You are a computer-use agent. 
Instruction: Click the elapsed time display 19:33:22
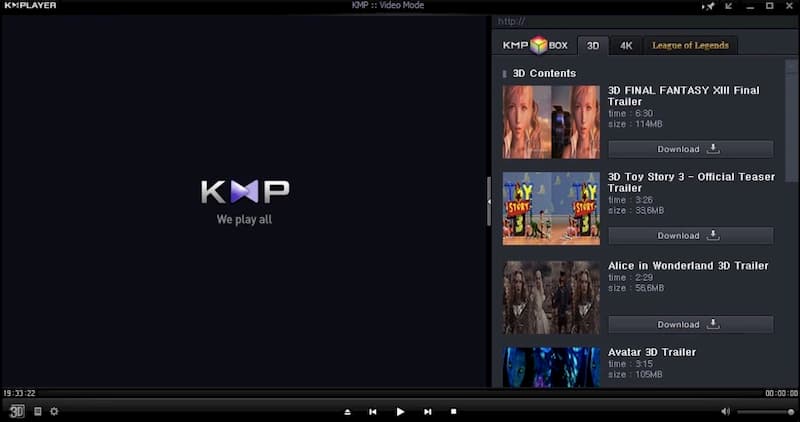[x=19, y=393]
